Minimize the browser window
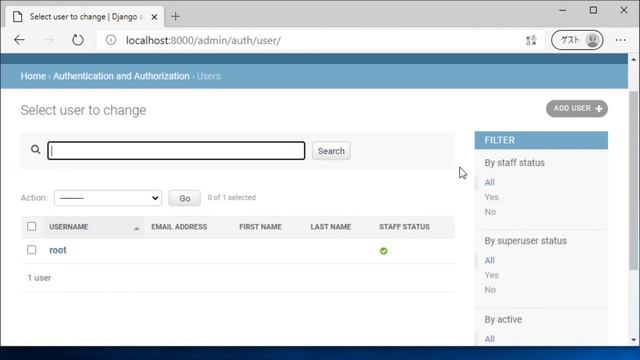The width and height of the screenshot is (640, 360). [x=563, y=11]
